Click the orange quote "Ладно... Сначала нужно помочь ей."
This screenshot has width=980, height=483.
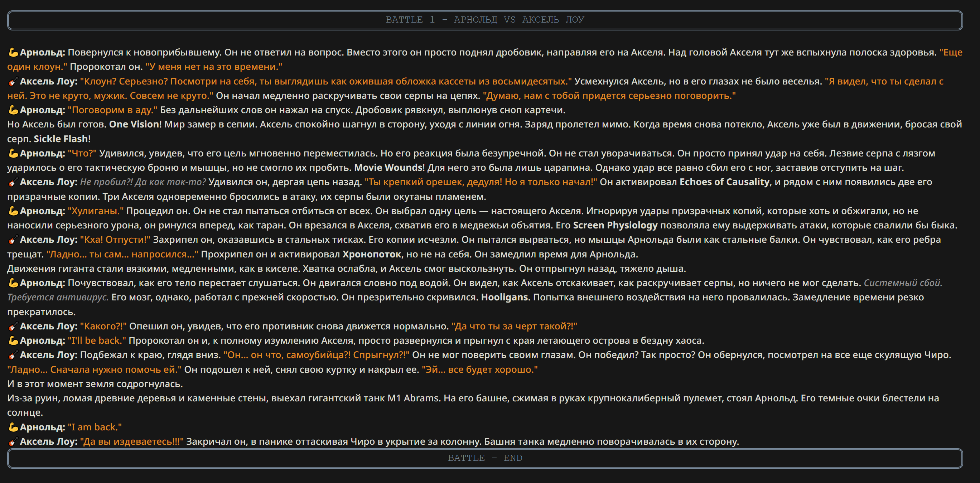tap(95, 370)
